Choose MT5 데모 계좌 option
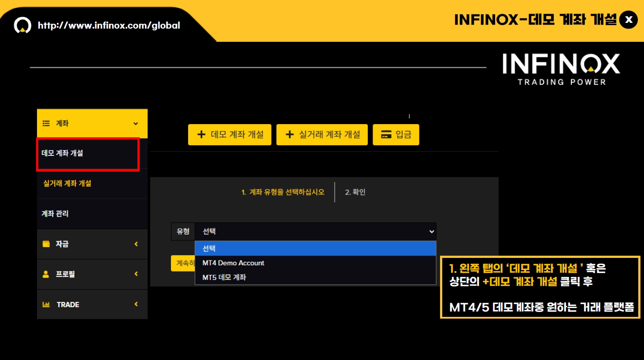Viewport: 644px width, 360px height. (x=315, y=277)
